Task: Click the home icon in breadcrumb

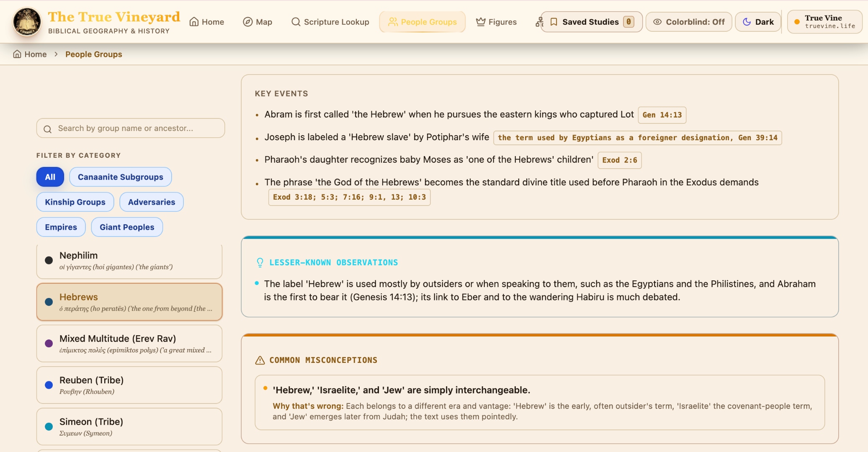Action: [x=17, y=54]
